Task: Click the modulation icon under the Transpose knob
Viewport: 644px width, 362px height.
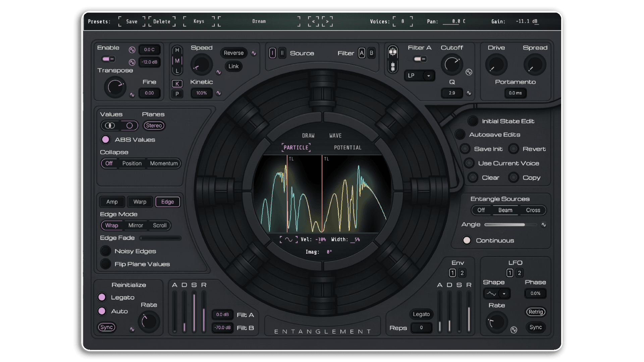Action: point(132,95)
